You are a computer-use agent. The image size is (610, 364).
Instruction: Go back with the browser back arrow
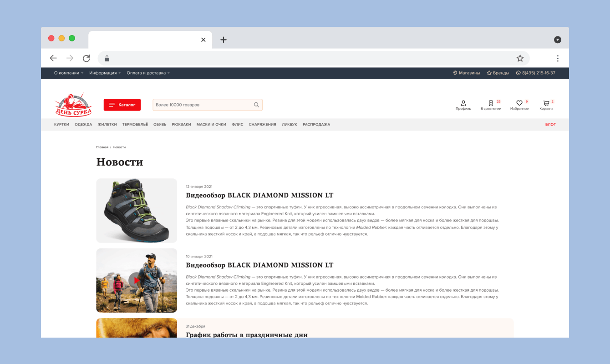(53, 58)
